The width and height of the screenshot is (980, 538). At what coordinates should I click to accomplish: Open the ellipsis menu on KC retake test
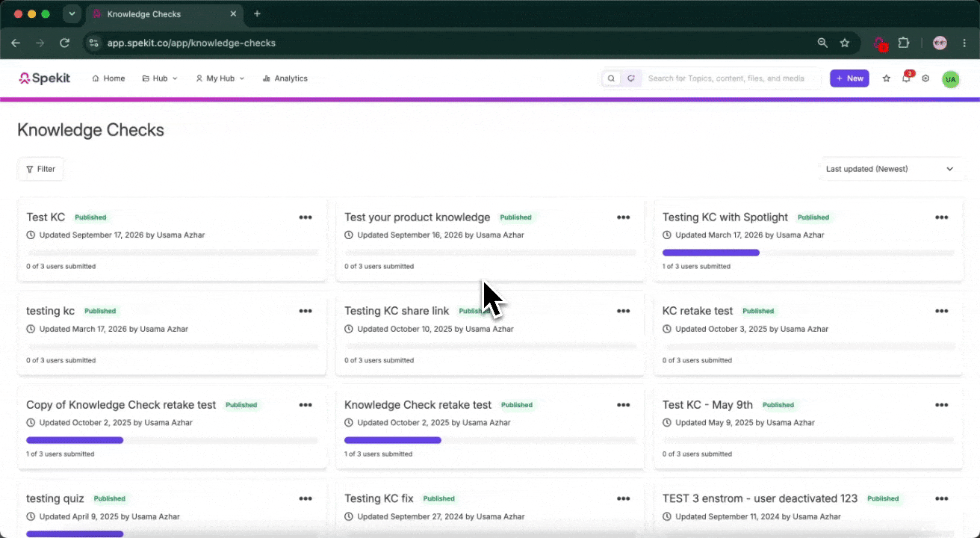(942, 311)
